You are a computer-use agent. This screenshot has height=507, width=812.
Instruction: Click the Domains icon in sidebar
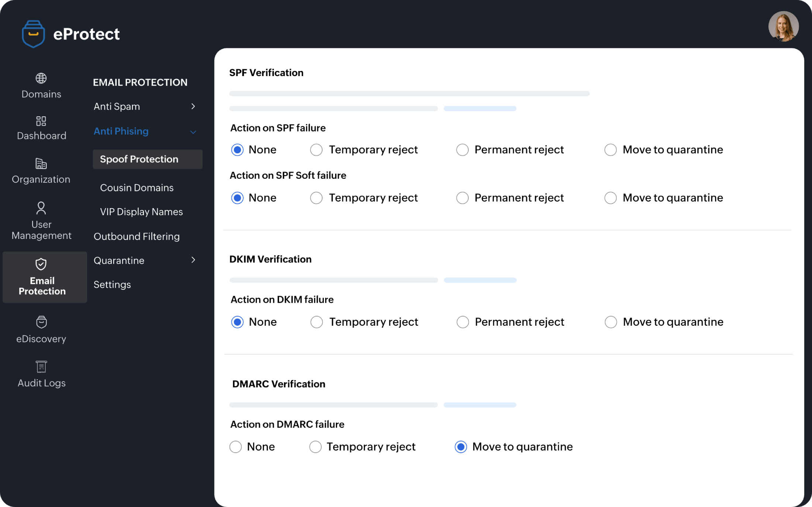click(40, 78)
